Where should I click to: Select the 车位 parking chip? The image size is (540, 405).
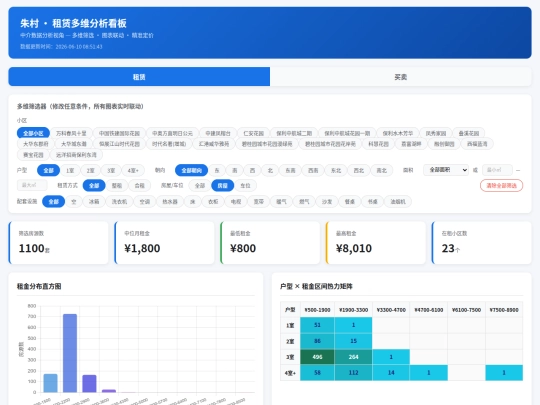(245, 185)
